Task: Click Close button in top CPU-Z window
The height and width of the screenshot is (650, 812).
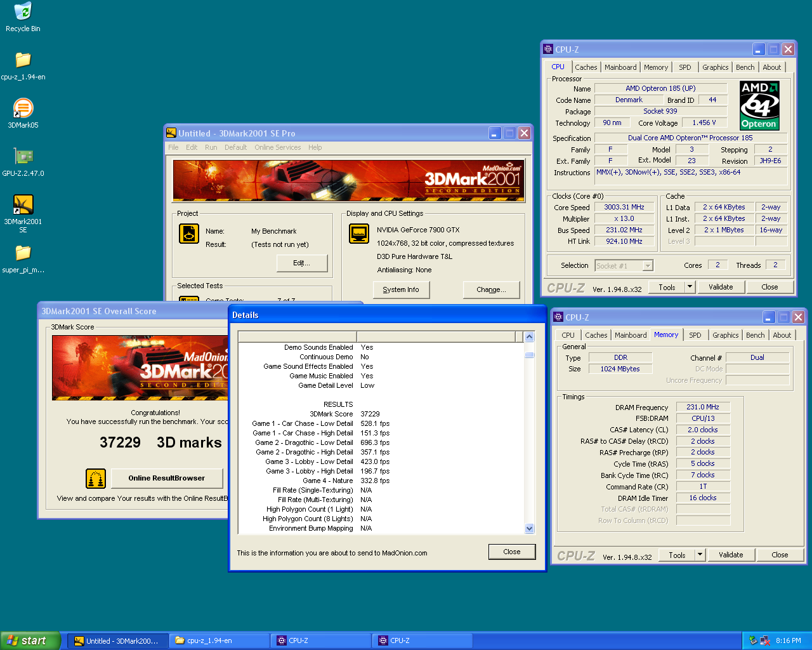Action: point(769,287)
